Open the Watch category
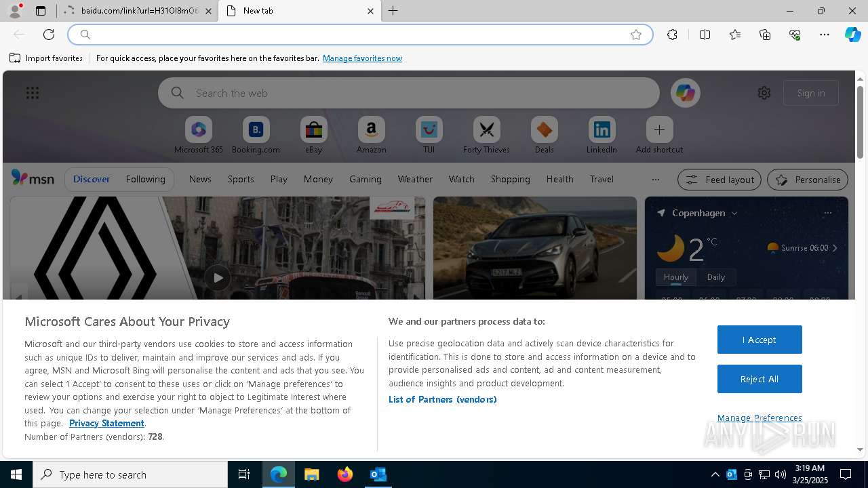868x488 pixels. [x=461, y=179]
